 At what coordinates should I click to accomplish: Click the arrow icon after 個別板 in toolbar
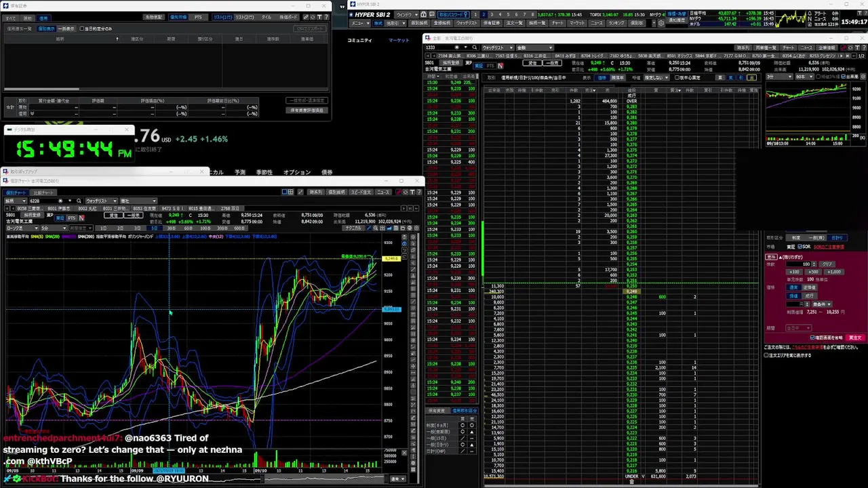point(654,23)
